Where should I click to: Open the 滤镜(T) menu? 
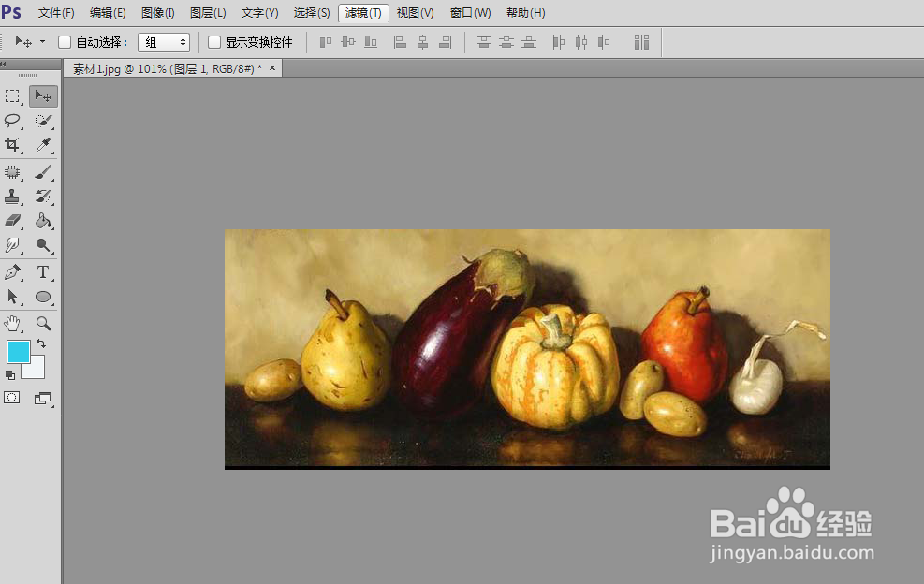pos(363,12)
